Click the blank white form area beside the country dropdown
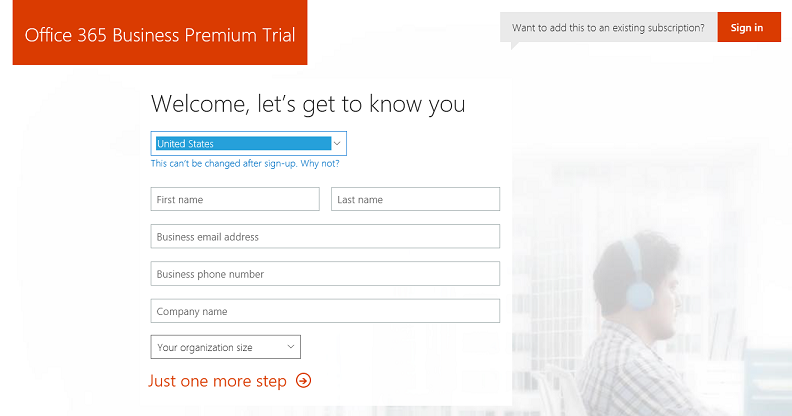 [x=430, y=145]
